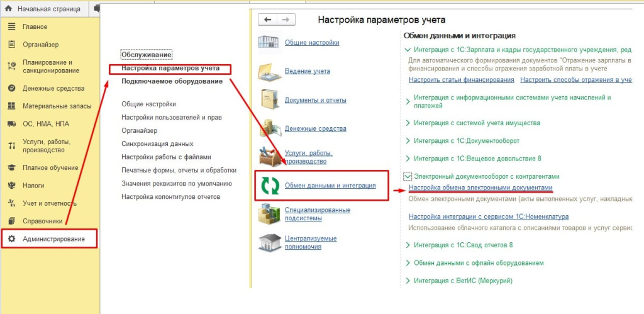Click the sidebar Услуги, работы, производство tools icon
The image size is (644, 314).
11,146
